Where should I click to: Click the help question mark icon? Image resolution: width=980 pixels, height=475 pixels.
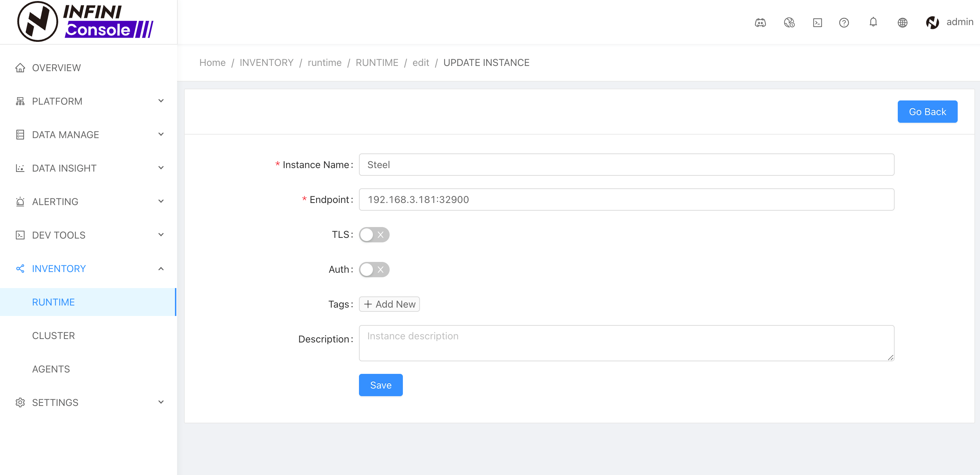[x=844, y=22]
